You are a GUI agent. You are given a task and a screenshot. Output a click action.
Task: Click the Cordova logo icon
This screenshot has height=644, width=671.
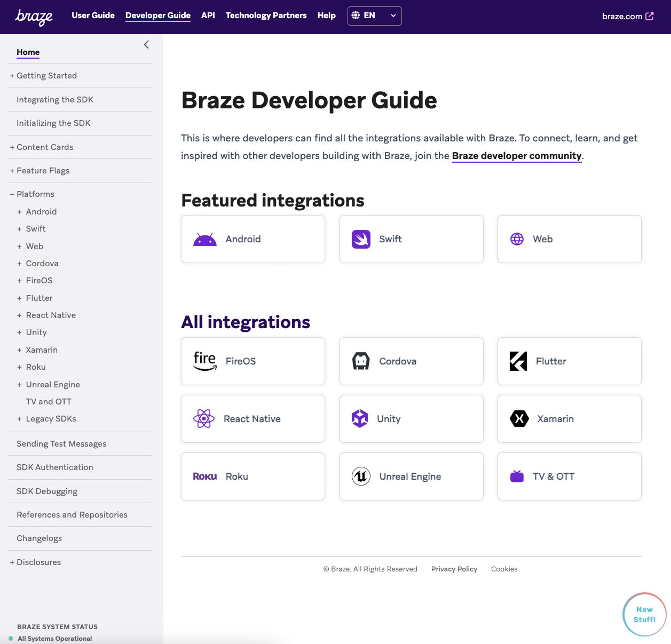[361, 361]
